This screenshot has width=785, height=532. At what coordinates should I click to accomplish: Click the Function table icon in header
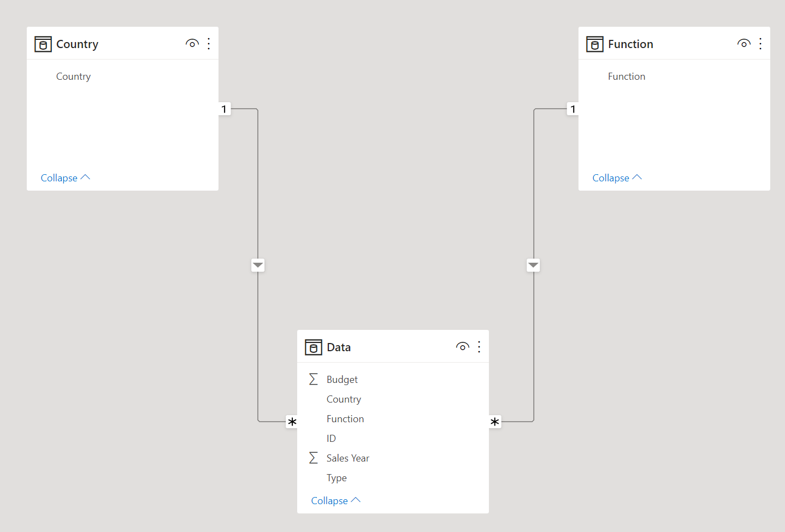(x=595, y=44)
